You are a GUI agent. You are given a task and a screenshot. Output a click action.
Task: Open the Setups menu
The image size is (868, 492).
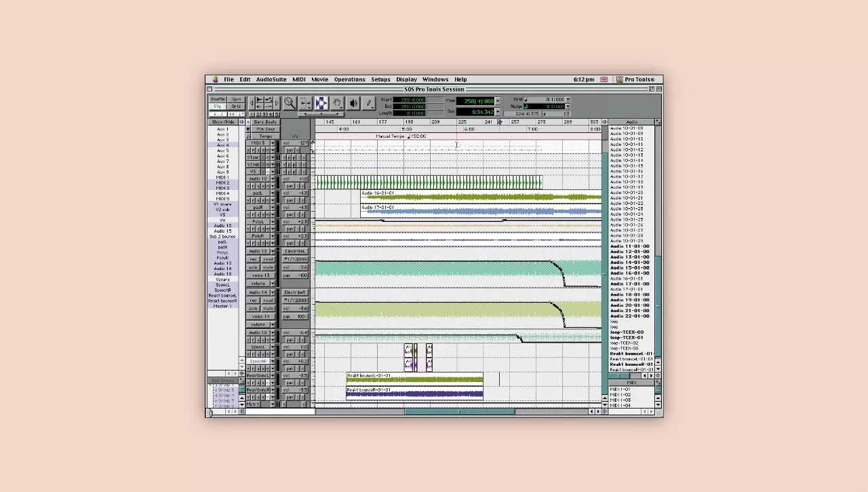380,79
